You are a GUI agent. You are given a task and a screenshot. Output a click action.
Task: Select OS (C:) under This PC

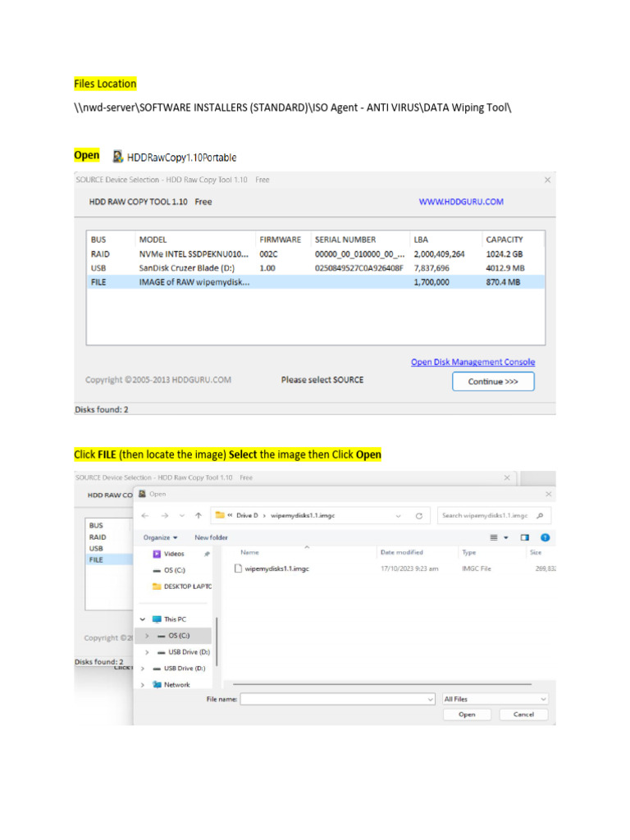179,636
